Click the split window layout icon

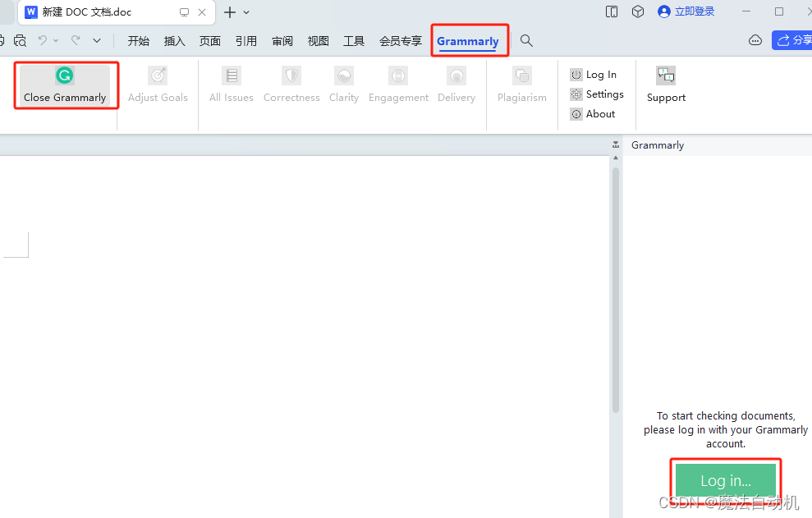coord(612,12)
